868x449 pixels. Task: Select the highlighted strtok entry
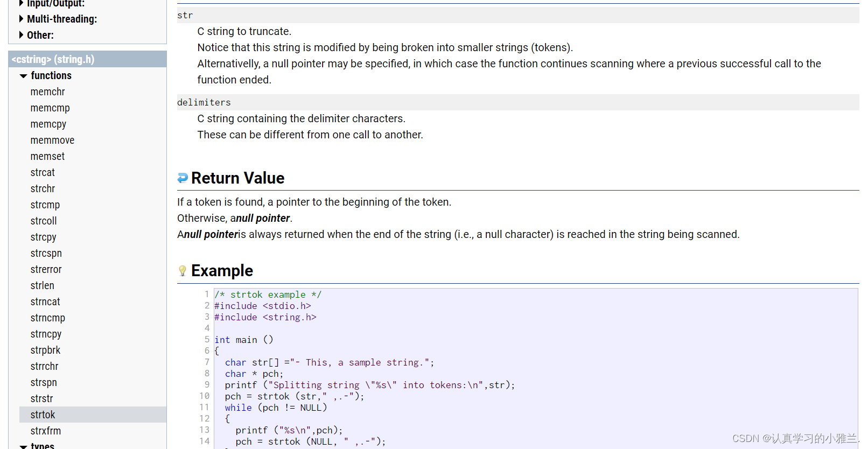point(43,415)
